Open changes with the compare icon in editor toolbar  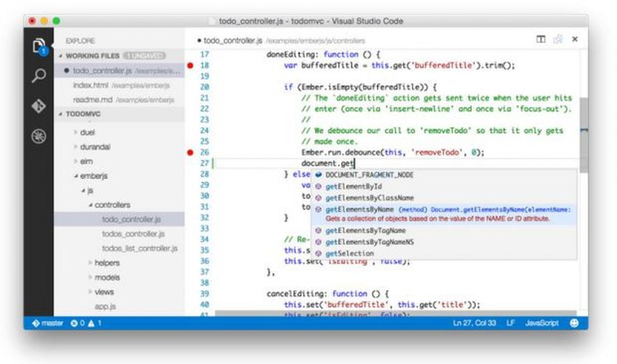[558, 39]
